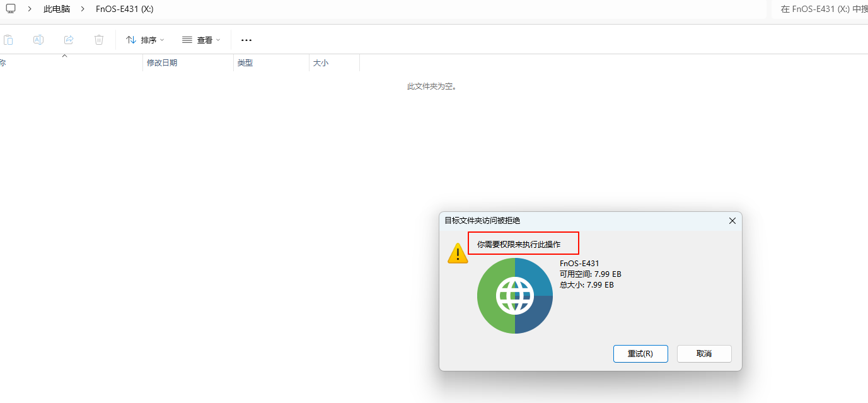
Task: Expand the chevron after 此电脑
Action: (x=83, y=9)
